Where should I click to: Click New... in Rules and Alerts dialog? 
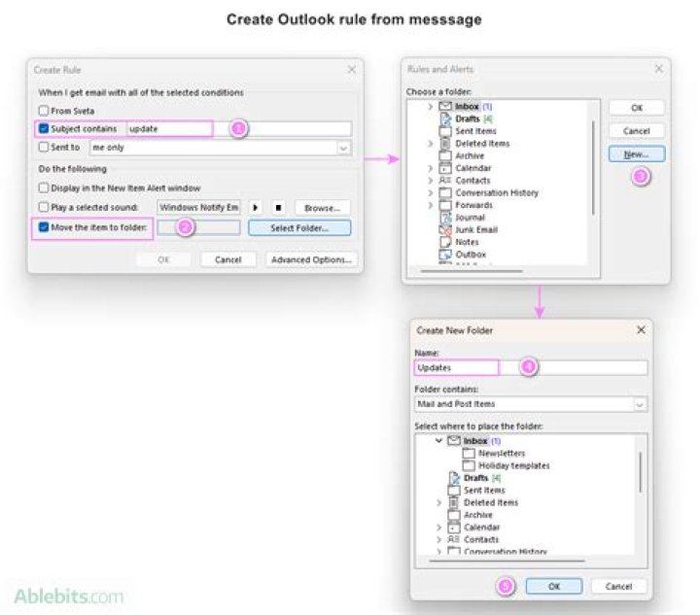[x=637, y=154]
